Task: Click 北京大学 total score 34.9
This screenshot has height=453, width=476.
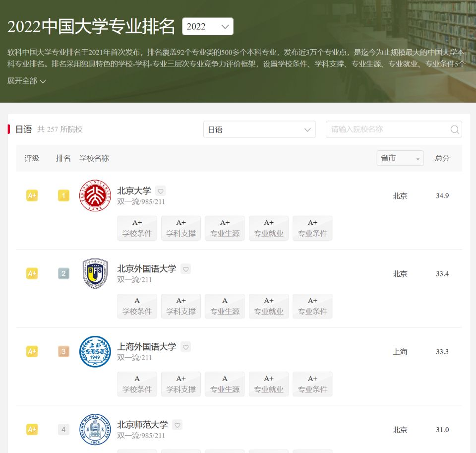Action: pos(442,195)
